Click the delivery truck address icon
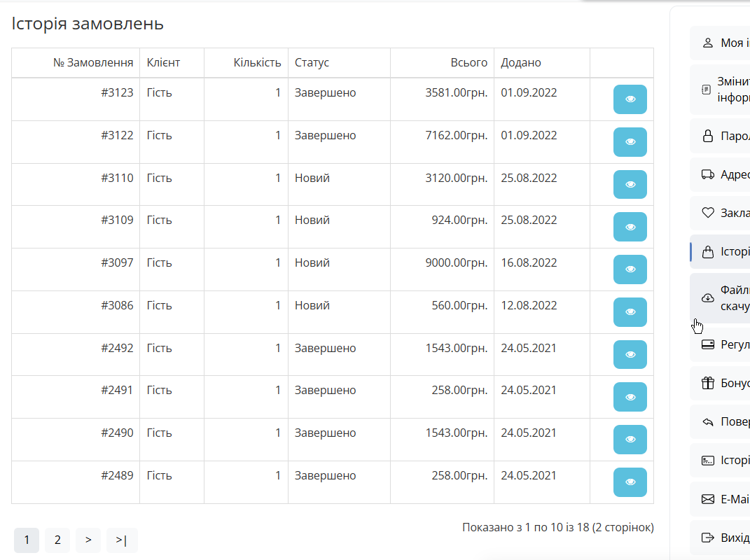Screen dimensions: 750x560 [707, 174]
